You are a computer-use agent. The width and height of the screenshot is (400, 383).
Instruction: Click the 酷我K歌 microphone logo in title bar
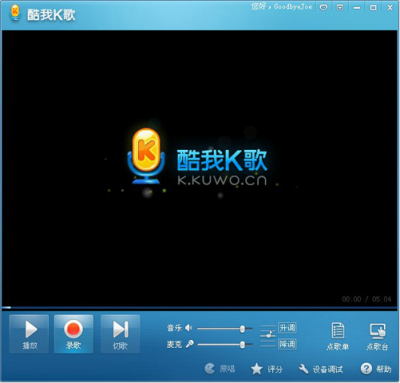point(15,13)
